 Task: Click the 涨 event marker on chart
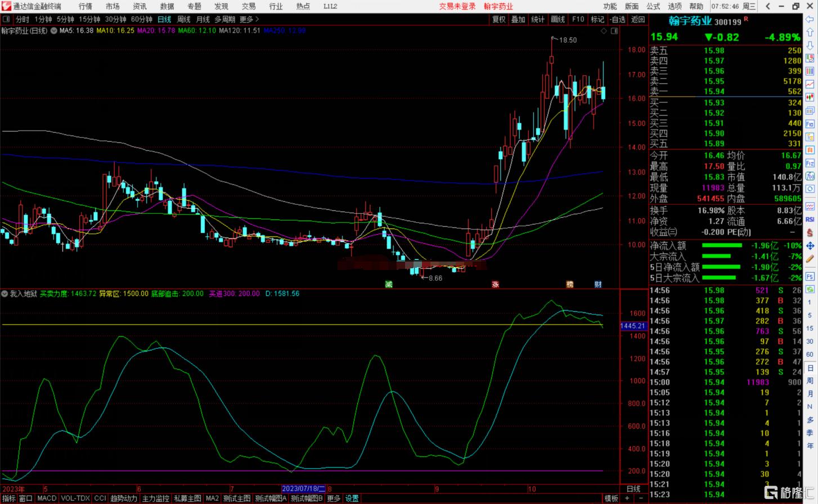coord(495,284)
